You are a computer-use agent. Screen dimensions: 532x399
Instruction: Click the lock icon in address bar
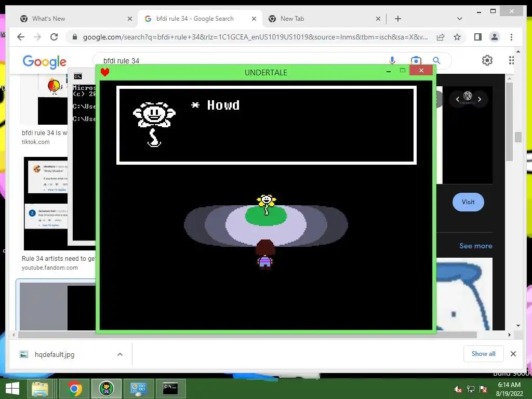click(75, 37)
